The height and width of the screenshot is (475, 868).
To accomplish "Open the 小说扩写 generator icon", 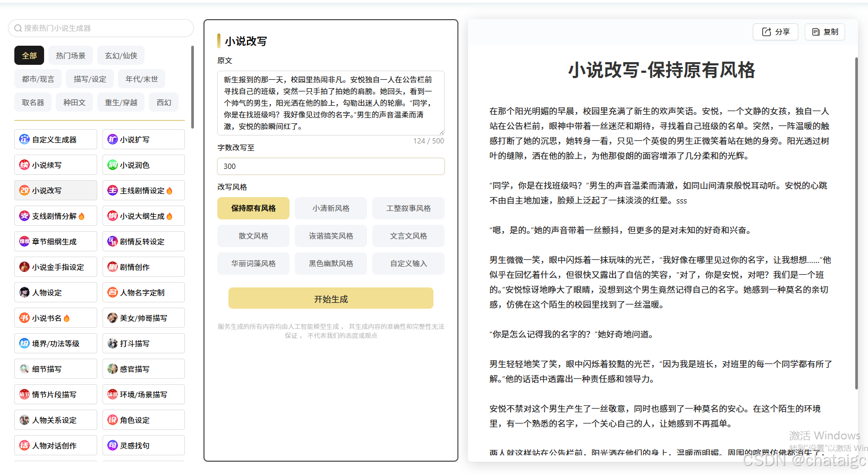I will tap(113, 139).
